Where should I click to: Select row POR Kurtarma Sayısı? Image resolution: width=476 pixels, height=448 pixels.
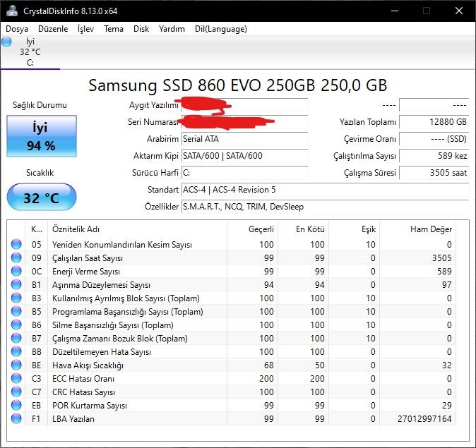(x=232, y=405)
